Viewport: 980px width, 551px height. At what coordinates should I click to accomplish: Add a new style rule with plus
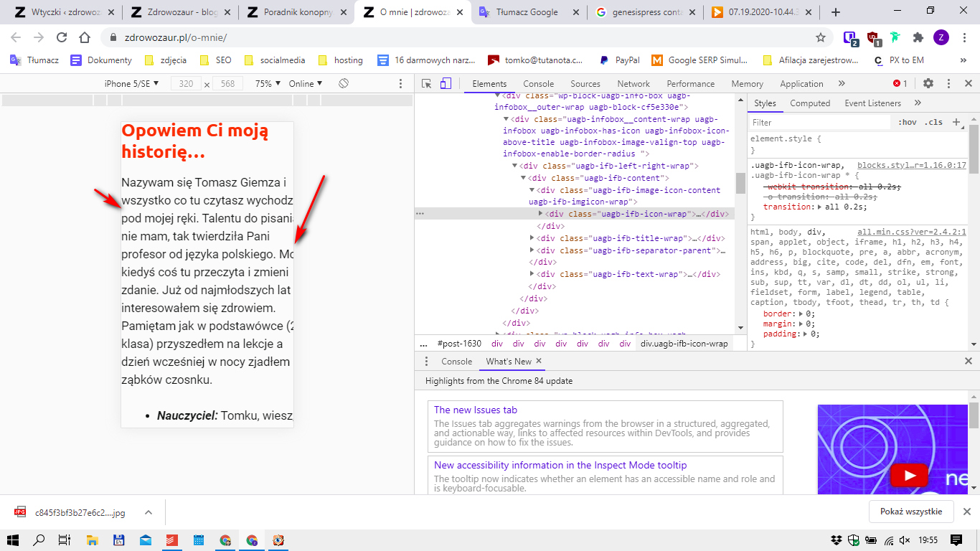click(x=956, y=122)
